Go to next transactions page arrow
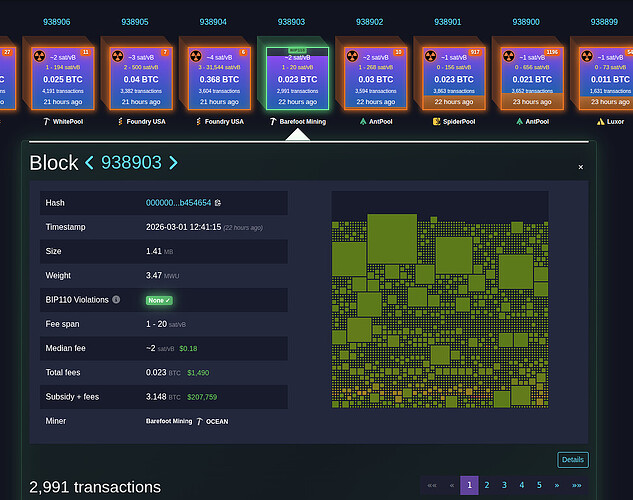The image size is (633, 500). coord(558,485)
